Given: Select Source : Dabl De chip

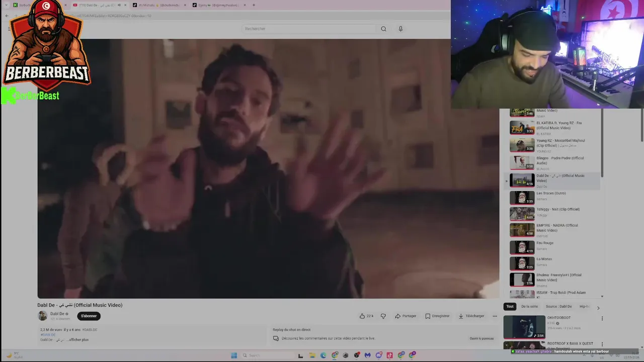Looking at the screenshot, I should click(558, 306).
